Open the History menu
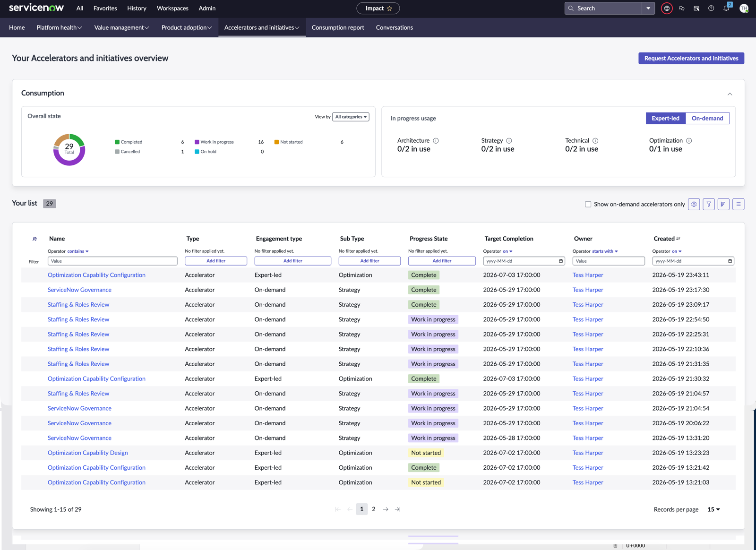 pos(137,8)
